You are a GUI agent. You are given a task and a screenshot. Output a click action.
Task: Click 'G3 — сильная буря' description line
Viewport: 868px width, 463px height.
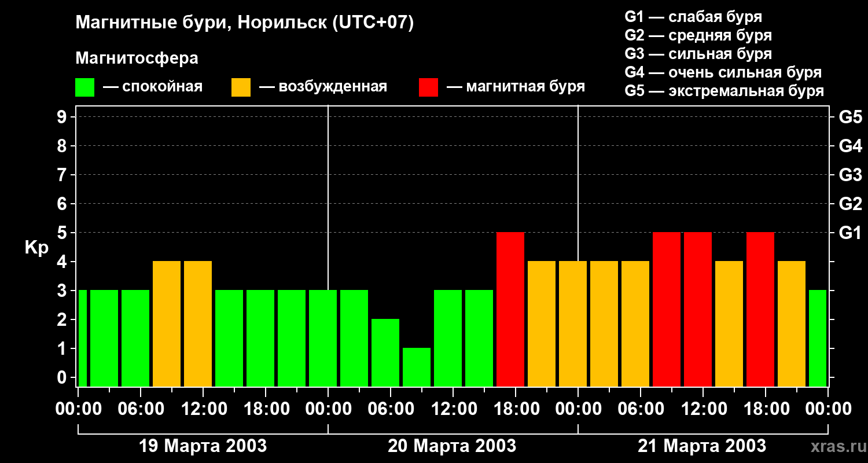(x=698, y=54)
